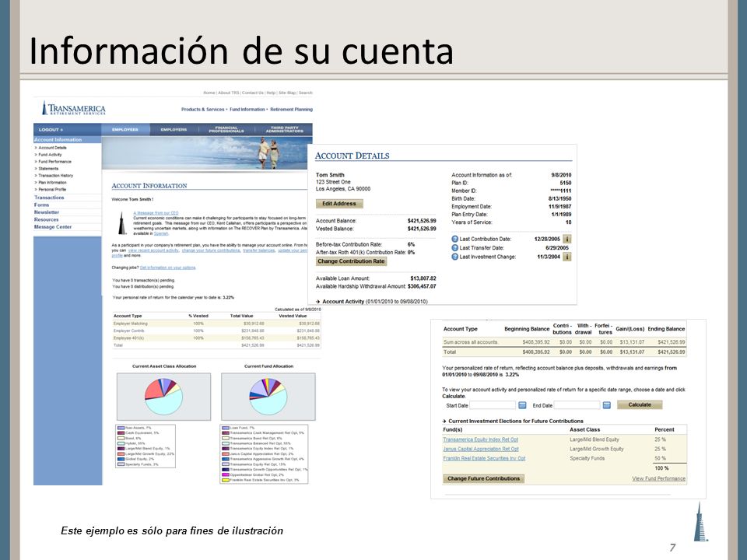Click the Non-Assets legend color swatch

click(121, 428)
